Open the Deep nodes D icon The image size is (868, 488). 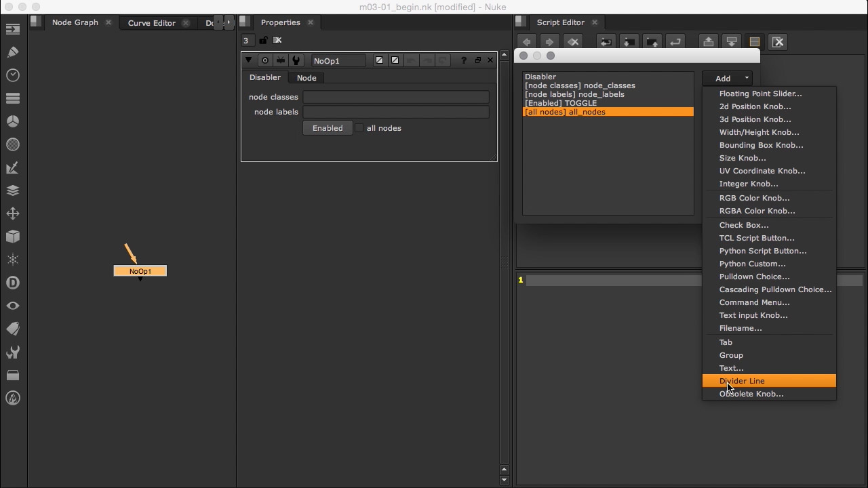click(x=13, y=283)
